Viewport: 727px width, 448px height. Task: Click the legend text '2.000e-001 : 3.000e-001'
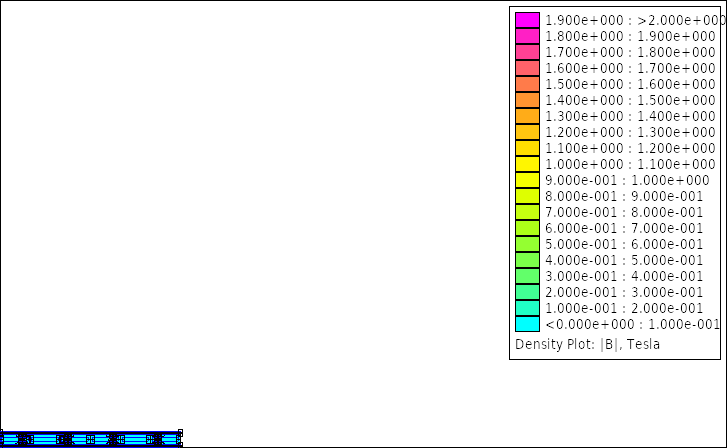coord(624,292)
